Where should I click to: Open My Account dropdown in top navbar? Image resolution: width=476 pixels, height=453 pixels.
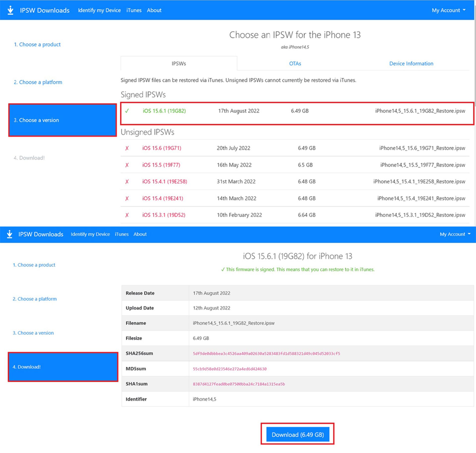coord(448,10)
